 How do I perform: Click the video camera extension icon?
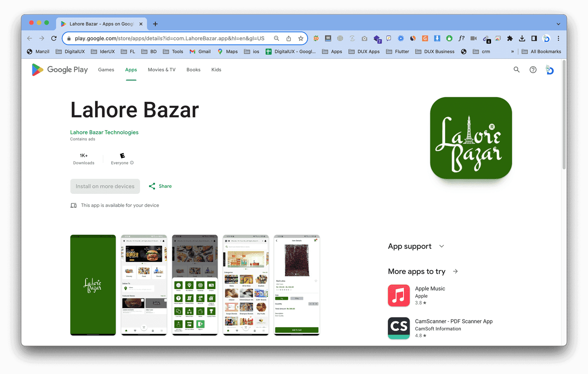473,38
